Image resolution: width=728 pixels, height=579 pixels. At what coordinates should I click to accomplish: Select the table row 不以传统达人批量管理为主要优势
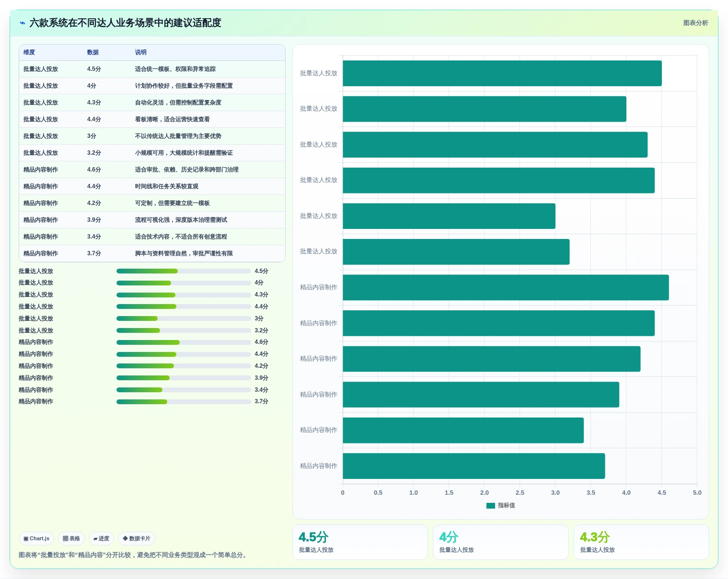coord(152,136)
